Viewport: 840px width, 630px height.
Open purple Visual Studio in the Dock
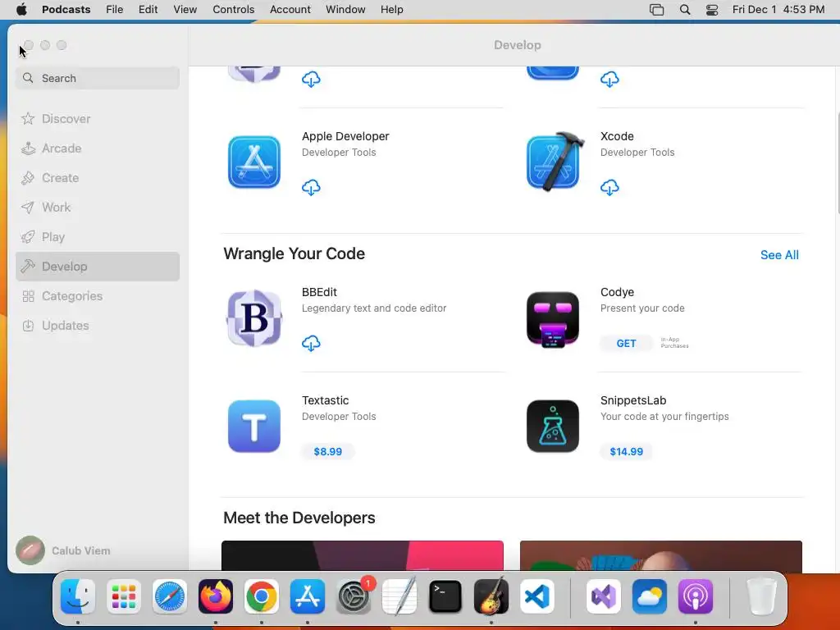tap(603, 596)
